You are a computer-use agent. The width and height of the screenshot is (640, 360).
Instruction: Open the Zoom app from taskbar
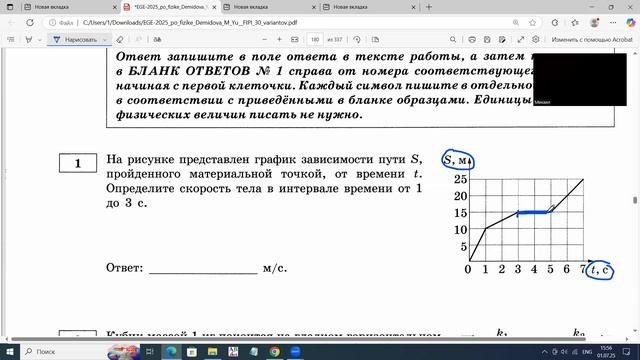coord(295,351)
